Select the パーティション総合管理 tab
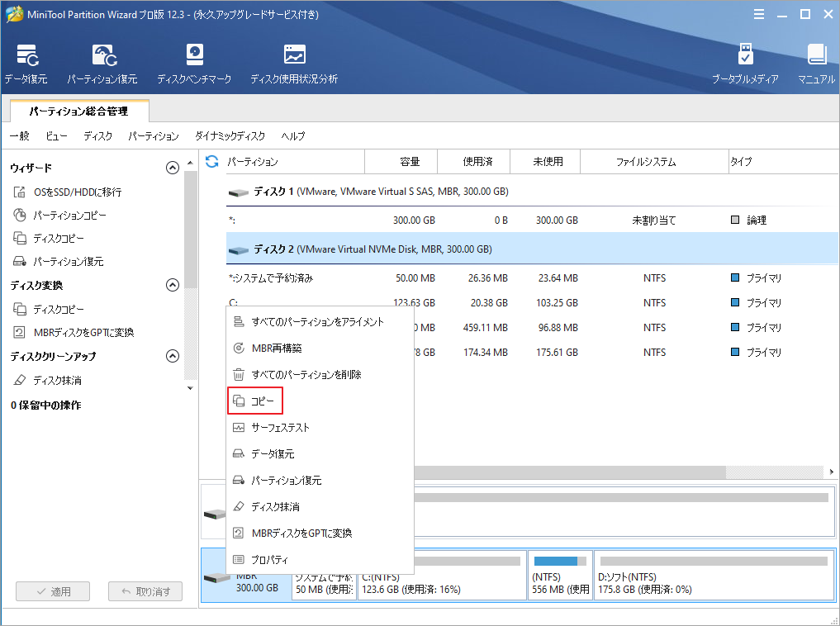The width and height of the screenshot is (840, 626). [x=78, y=111]
